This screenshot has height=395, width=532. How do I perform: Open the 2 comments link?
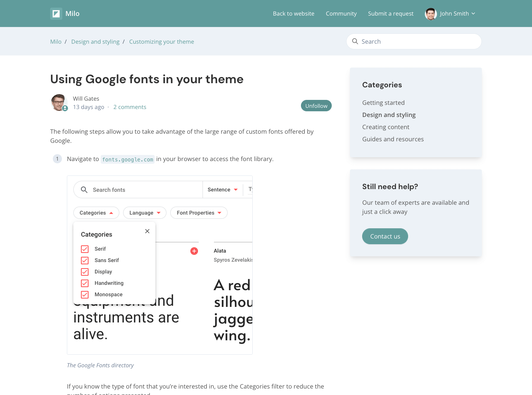[130, 107]
